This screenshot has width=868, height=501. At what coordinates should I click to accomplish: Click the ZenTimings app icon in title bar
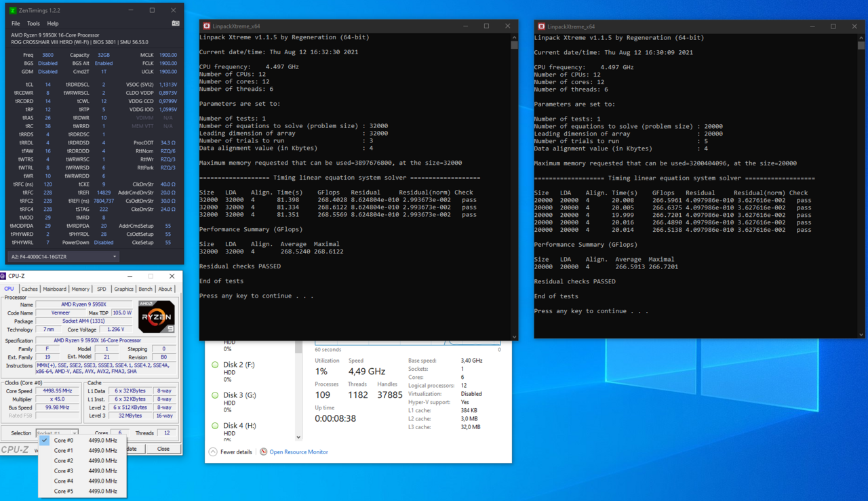point(12,10)
